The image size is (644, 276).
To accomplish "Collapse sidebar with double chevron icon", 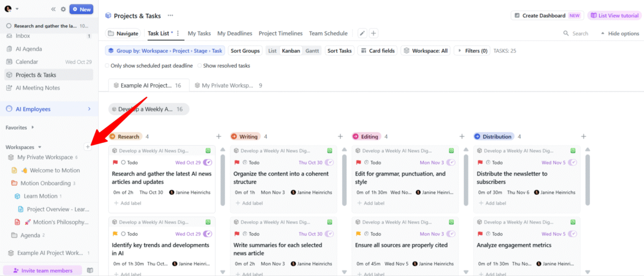I will [x=53, y=9].
